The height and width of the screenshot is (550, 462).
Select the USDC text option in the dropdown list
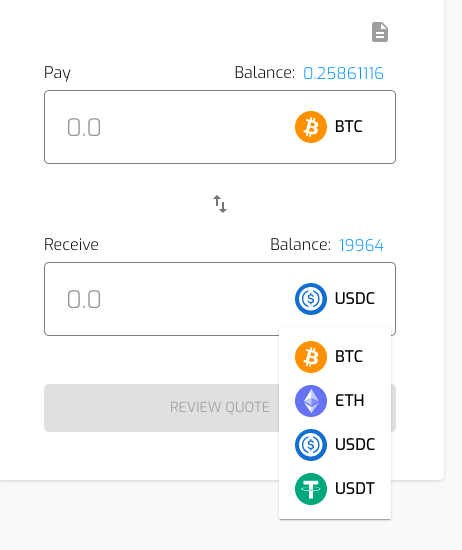click(355, 444)
